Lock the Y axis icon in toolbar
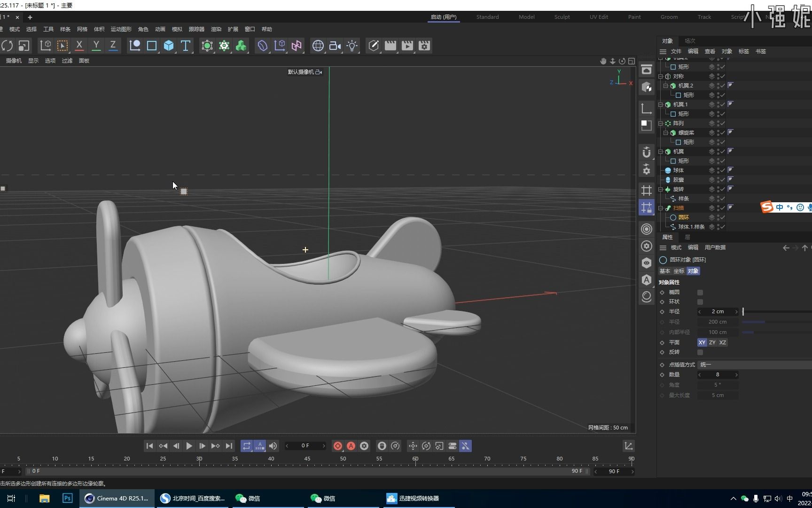The width and height of the screenshot is (812, 508). 96,46
